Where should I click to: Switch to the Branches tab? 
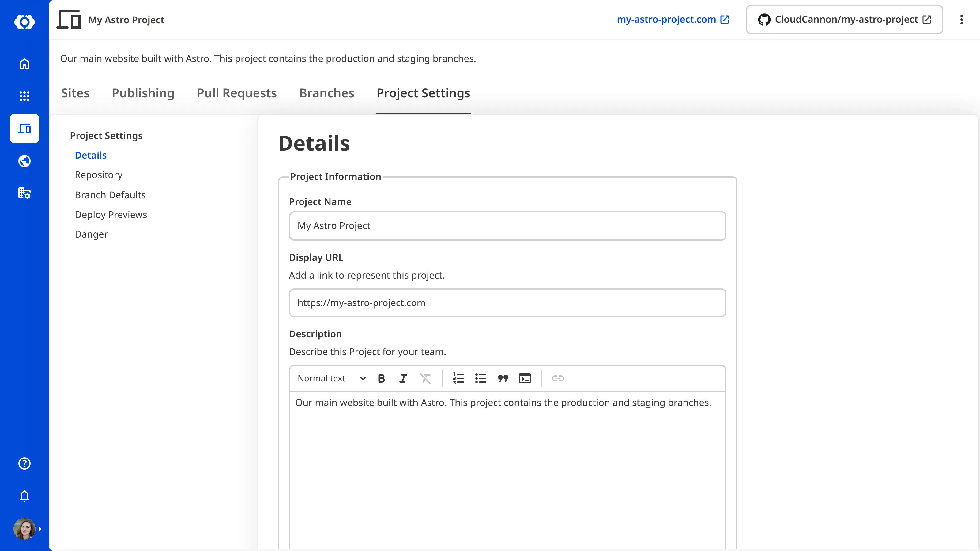pyautogui.click(x=326, y=93)
